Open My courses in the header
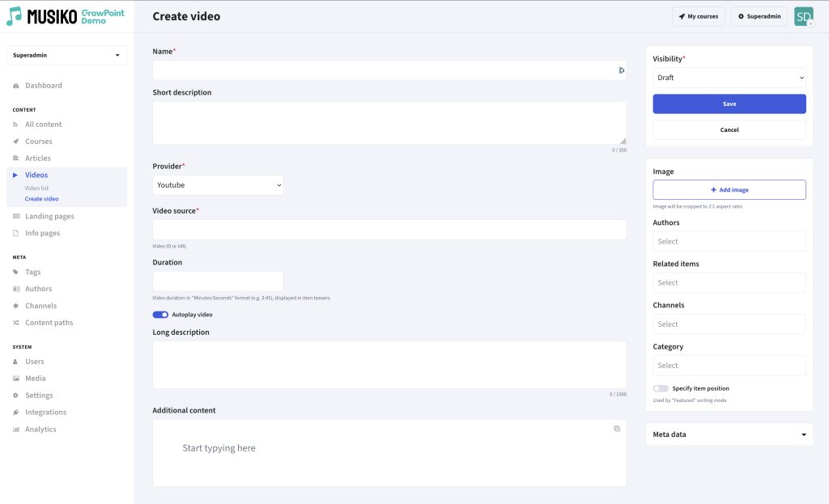Viewport: 829px width, 504px height. pos(699,16)
